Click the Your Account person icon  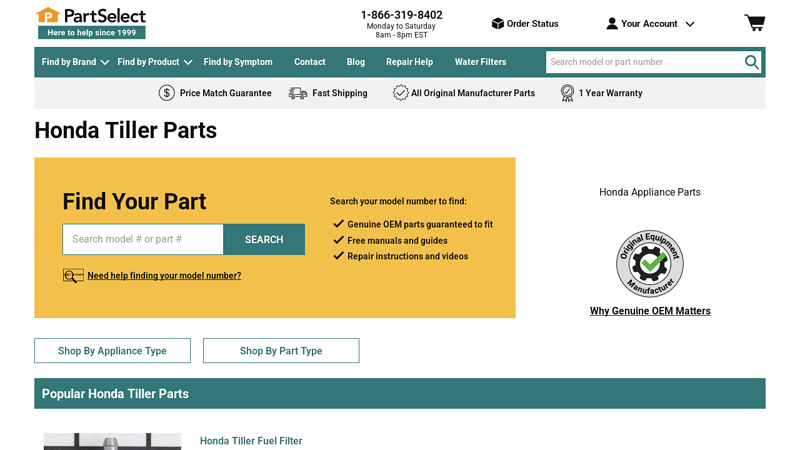[612, 24]
